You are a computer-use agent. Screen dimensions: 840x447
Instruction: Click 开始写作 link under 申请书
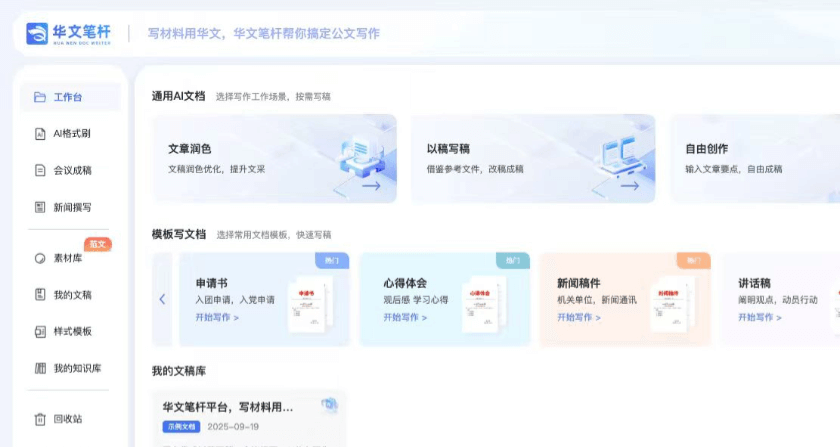217,317
